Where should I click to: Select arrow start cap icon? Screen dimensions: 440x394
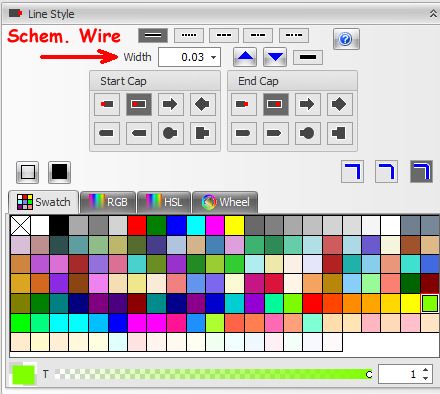171,104
